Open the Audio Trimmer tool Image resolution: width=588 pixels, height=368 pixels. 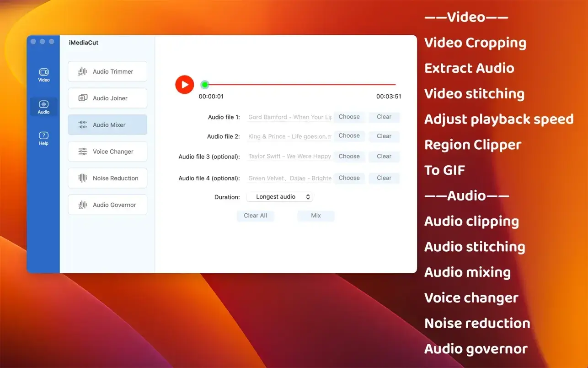tap(107, 71)
